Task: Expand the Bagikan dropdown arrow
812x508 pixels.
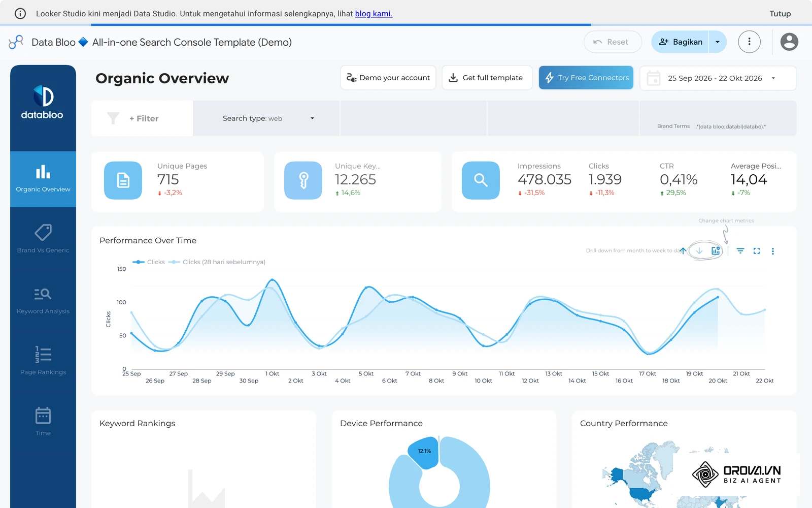Action: pyautogui.click(x=718, y=42)
